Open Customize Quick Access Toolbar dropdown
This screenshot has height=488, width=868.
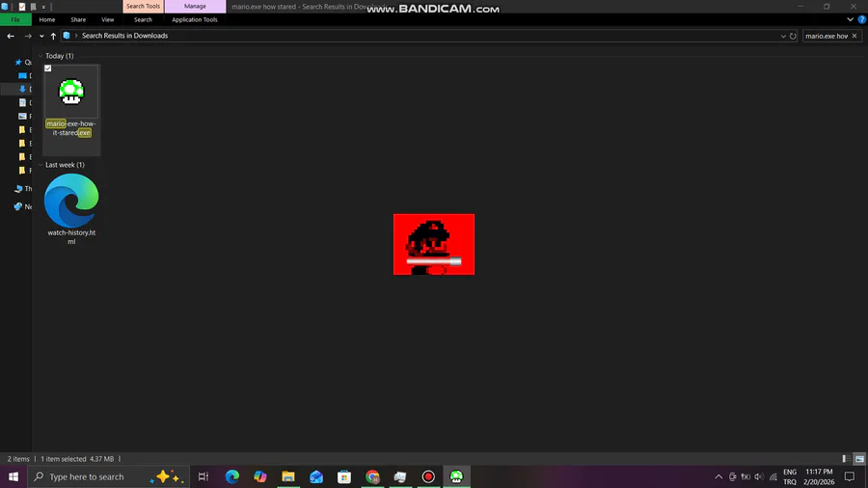[43, 7]
